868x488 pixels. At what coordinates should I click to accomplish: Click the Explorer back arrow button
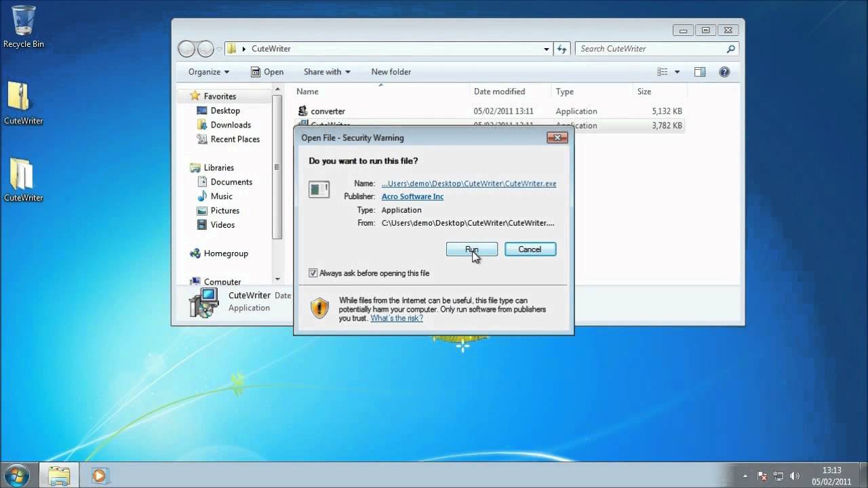[186, 49]
